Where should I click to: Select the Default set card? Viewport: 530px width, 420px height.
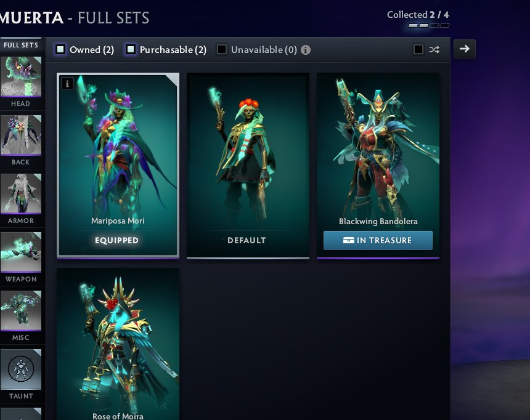pos(248,166)
